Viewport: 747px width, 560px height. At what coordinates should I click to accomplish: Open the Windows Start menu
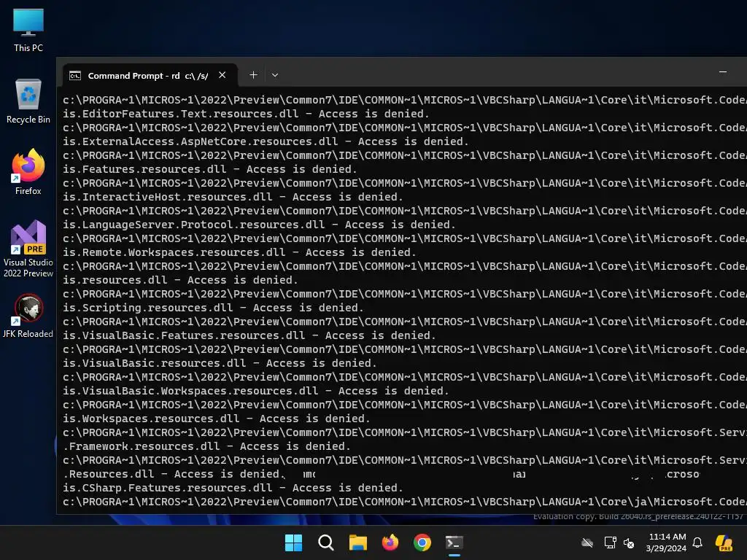(293, 542)
